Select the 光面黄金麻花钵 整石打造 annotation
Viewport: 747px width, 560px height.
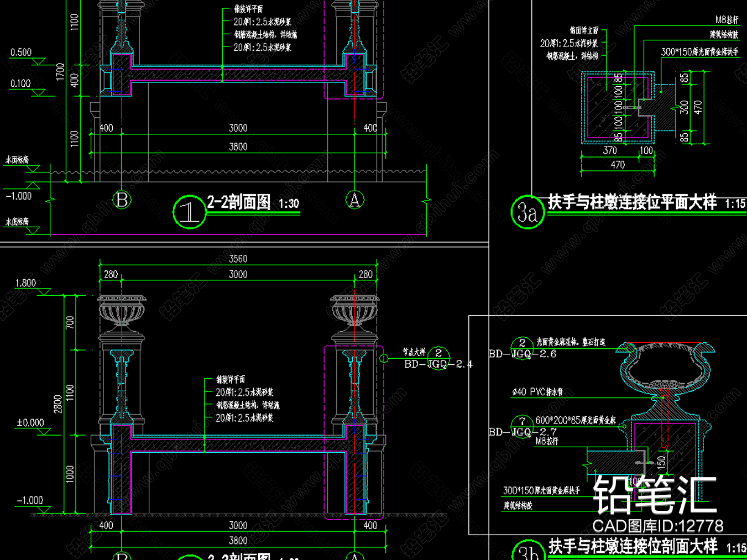[571, 342]
